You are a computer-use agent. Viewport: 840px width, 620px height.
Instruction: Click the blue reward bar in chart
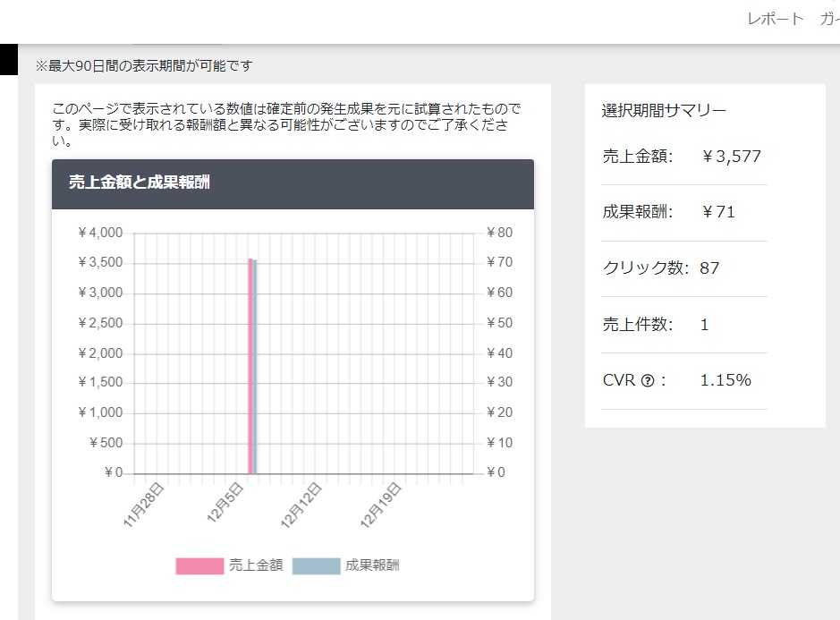pyautogui.click(x=255, y=367)
